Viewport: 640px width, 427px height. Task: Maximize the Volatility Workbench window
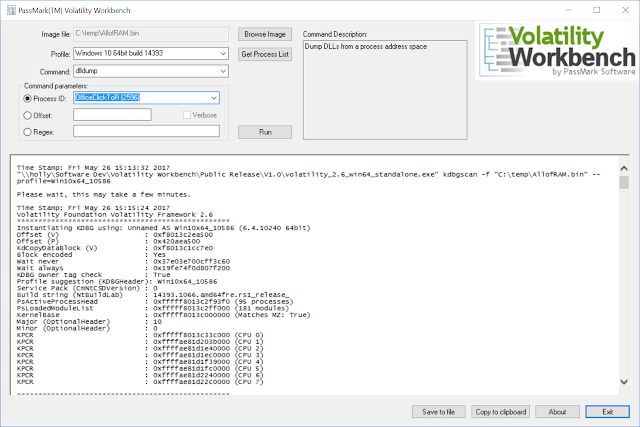pos(597,10)
